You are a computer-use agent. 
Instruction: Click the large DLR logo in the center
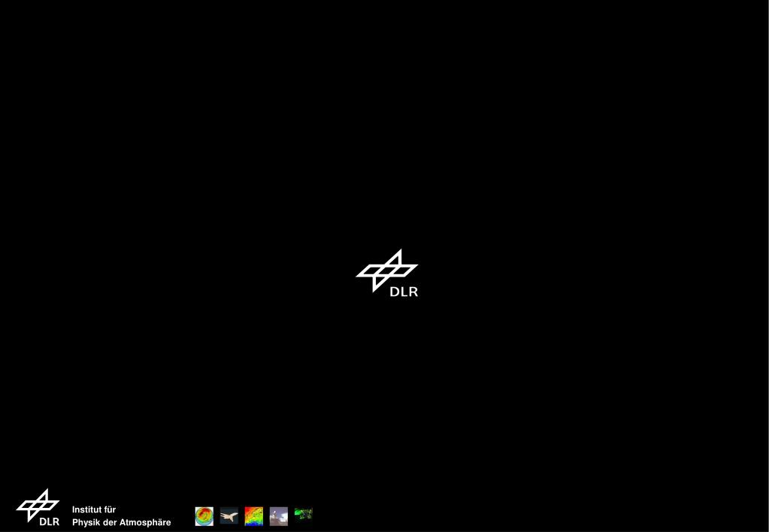(x=387, y=273)
